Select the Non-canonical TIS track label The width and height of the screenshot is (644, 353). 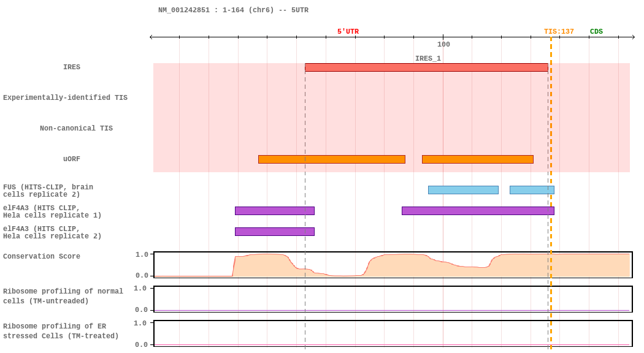point(77,128)
